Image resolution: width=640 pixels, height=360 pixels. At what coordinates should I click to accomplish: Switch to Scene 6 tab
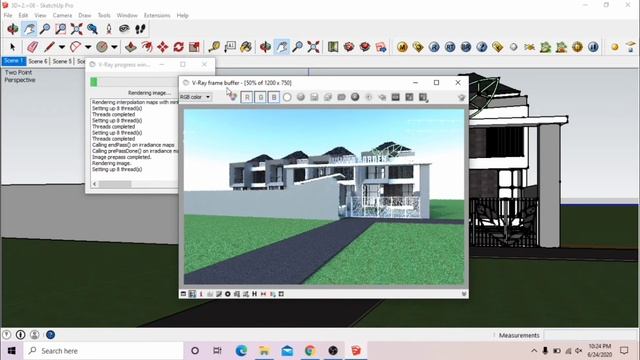tap(38, 61)
